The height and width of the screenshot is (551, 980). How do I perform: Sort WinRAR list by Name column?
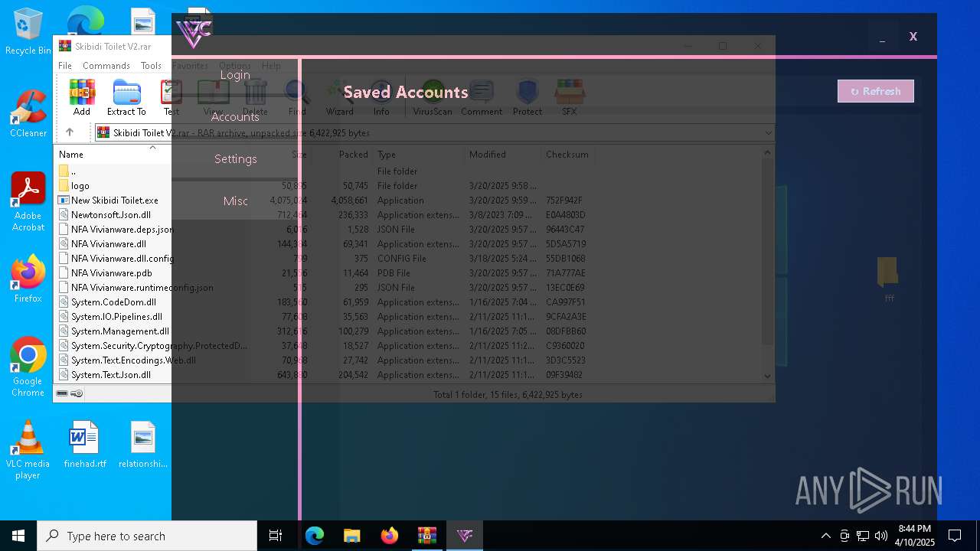pyautogui.click(x=71, y=155)
